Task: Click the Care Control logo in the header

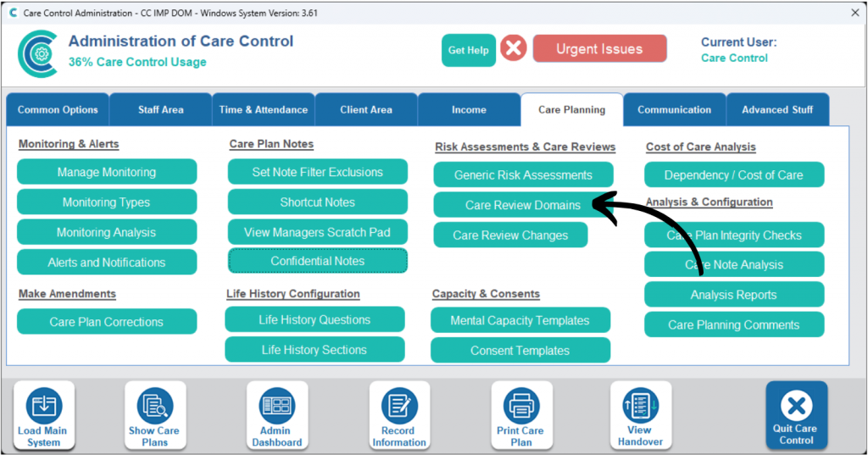Action: (x=37, y=53)
